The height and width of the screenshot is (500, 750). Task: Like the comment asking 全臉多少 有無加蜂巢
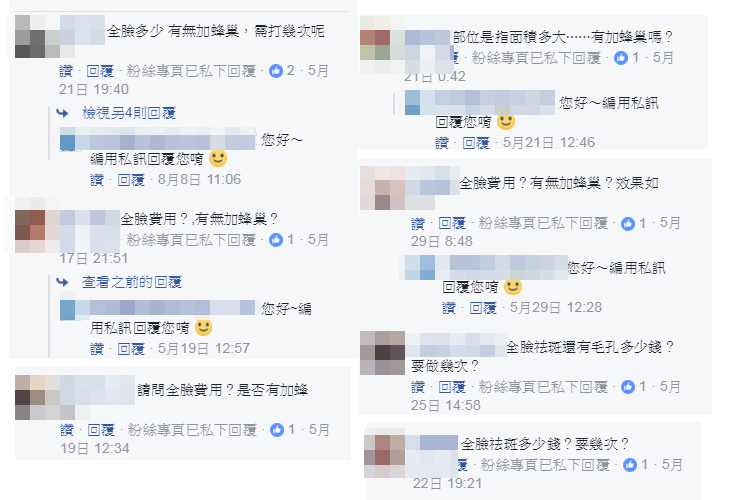pos(66,71)
